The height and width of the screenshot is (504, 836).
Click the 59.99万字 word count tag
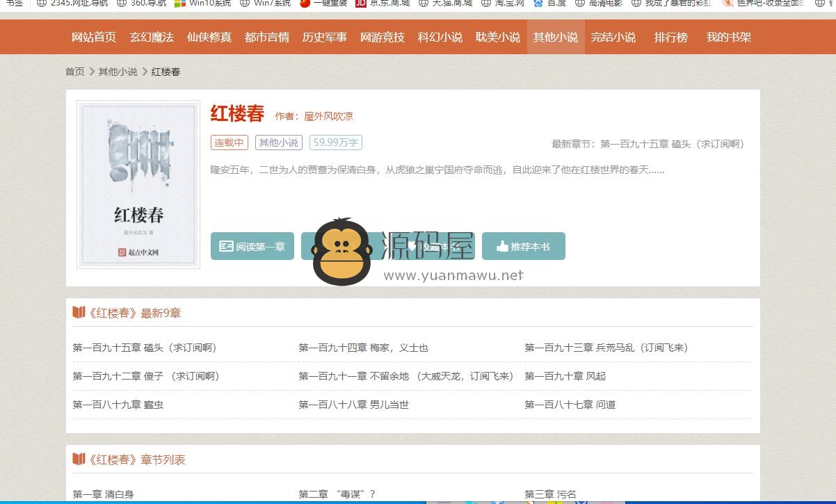coord(336,143)
